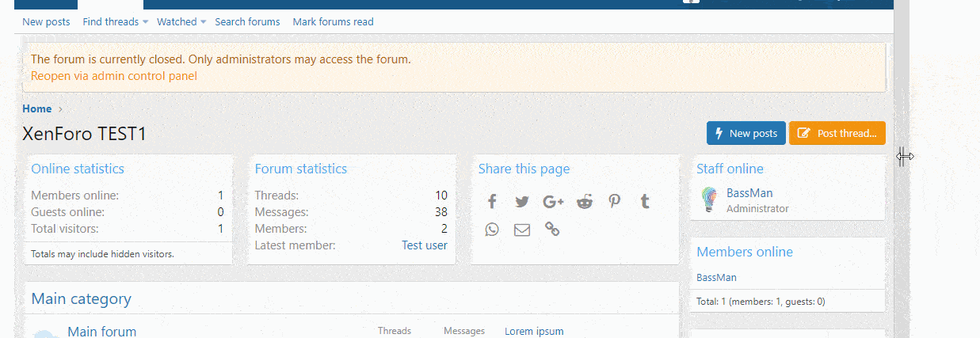Open latest member Test user profile

(x=424, y=245)
